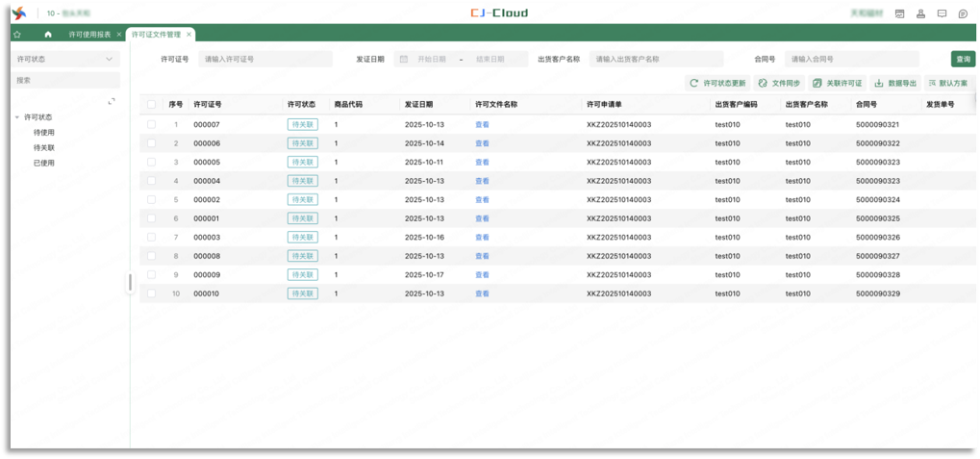Export data with 数据导出 button
The height and width of the screenshot is (459, 980).
coord(895,84)
